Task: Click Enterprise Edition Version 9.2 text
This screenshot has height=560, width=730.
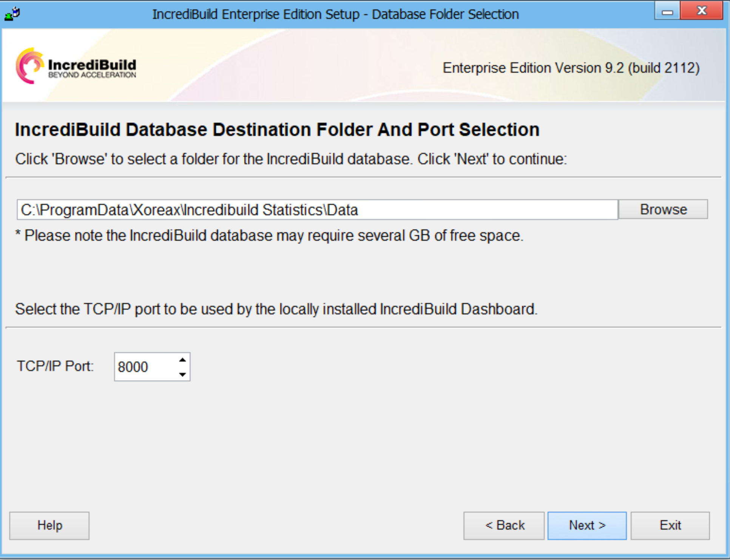Action: pyautogui.click(x=571, y=68)
